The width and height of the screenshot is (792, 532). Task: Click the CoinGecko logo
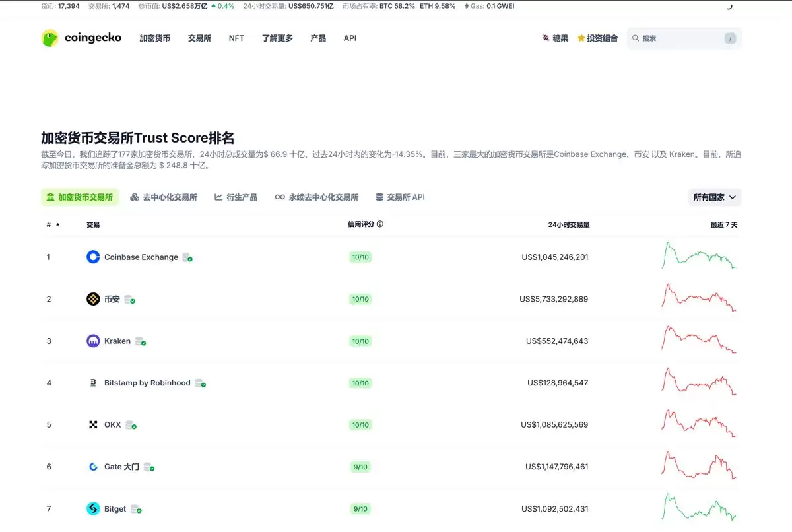[81, 38]
